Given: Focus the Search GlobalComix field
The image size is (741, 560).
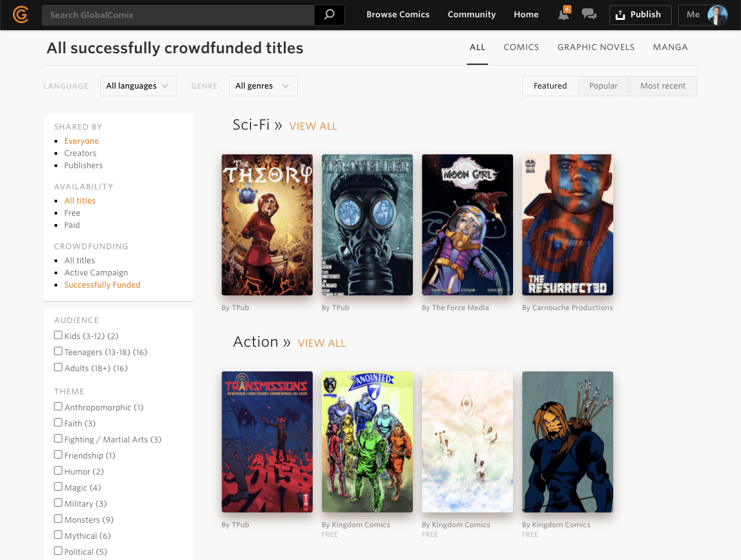Looking at the screenshot, I should (x=178, y=15).
